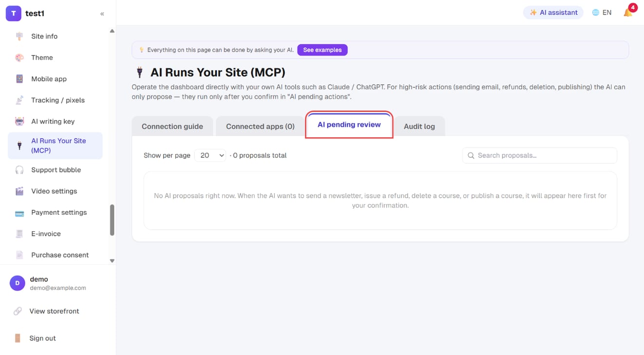
Task: Click the sidebar scrollbar thumb
Action: (112, 220)
